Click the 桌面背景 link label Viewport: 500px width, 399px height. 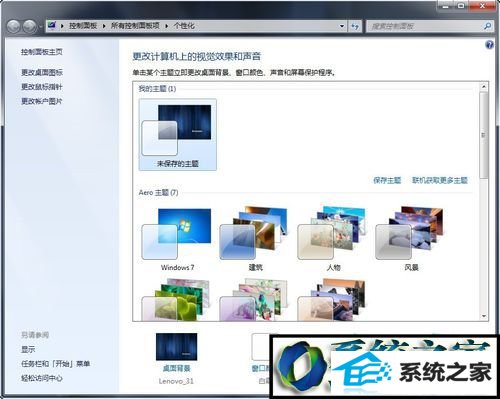(176, 368)
